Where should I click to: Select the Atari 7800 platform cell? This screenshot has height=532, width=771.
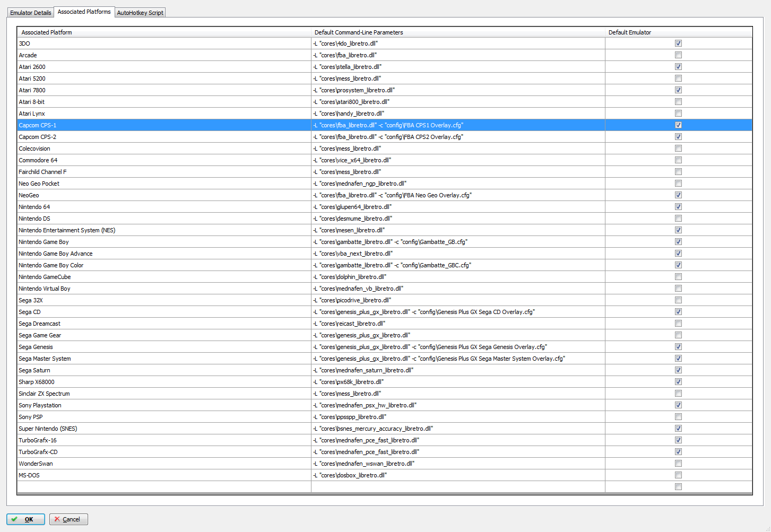(x=164, y=90)
